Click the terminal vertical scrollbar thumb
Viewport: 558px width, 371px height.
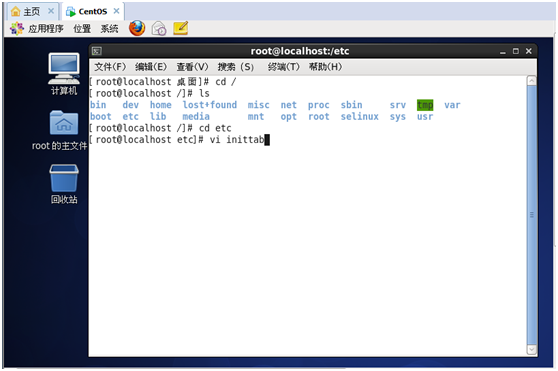(x=531, y=215)
